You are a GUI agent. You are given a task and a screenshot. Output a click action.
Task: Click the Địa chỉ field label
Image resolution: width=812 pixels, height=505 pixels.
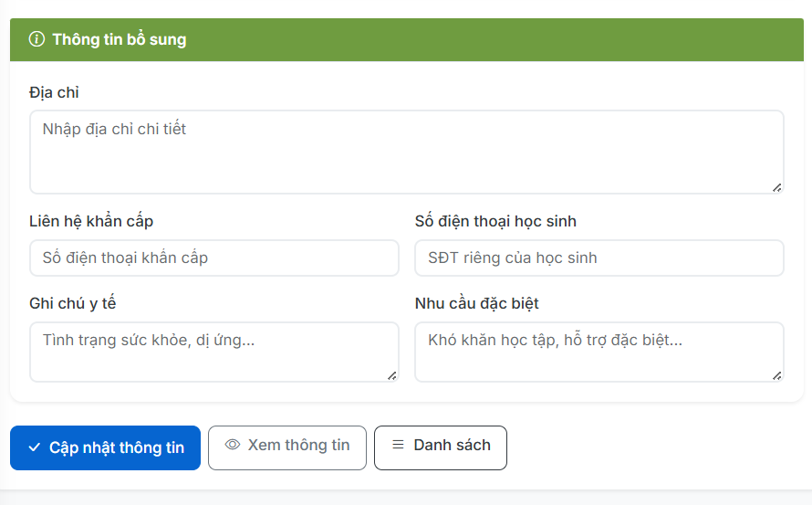coord(54,92)
